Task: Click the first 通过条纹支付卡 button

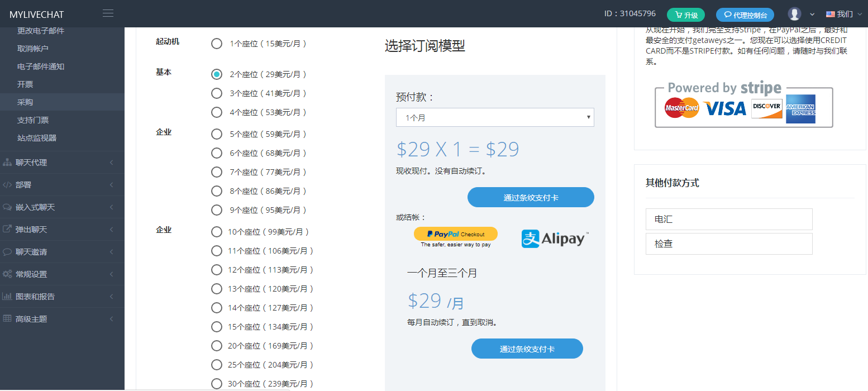Action: pos(530,197)
